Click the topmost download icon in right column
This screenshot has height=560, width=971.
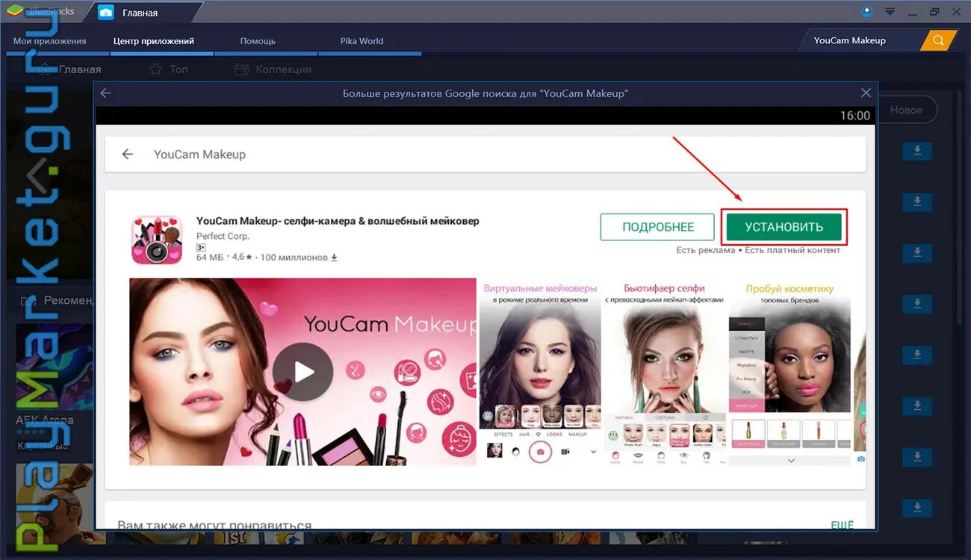pyautogui.click(x=917, y=152)
